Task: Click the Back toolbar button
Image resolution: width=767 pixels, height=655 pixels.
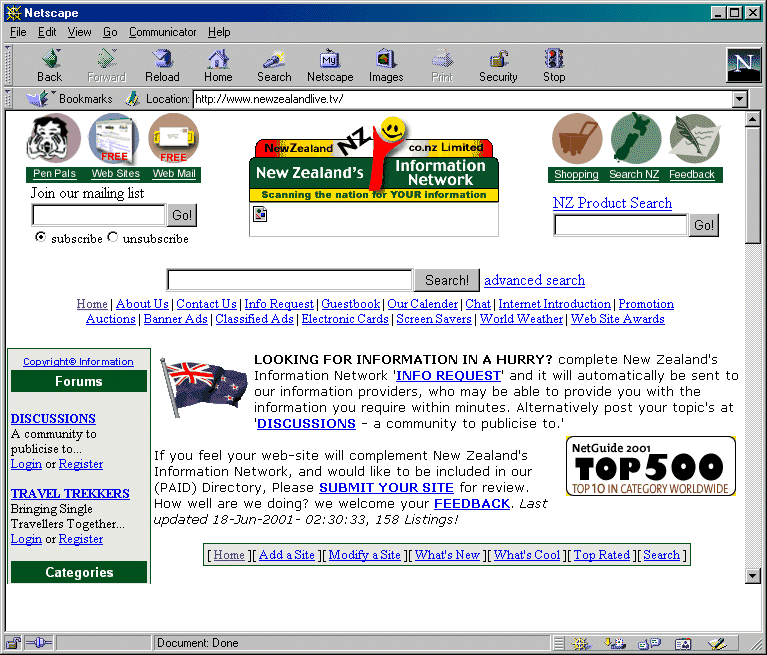Action: pyautogui.click(x=49, y=65)
